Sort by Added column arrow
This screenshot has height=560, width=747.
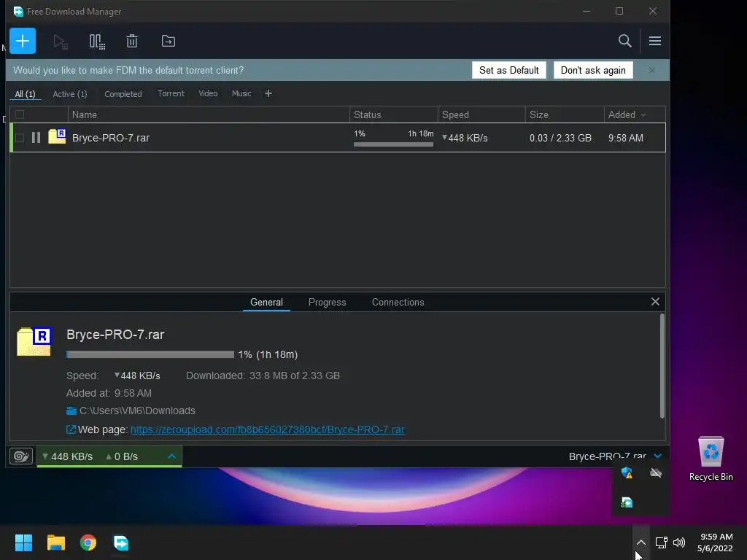point(643,114)
